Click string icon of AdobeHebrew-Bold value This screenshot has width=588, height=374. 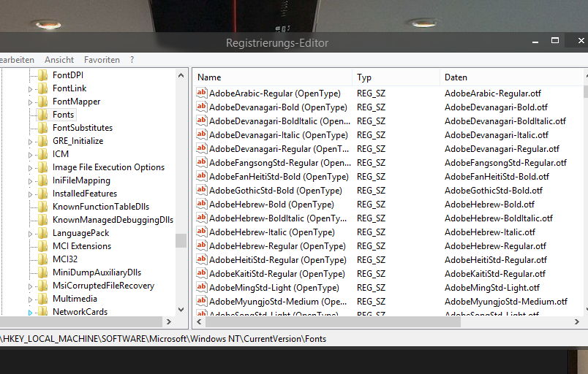(x=202, y=203)
